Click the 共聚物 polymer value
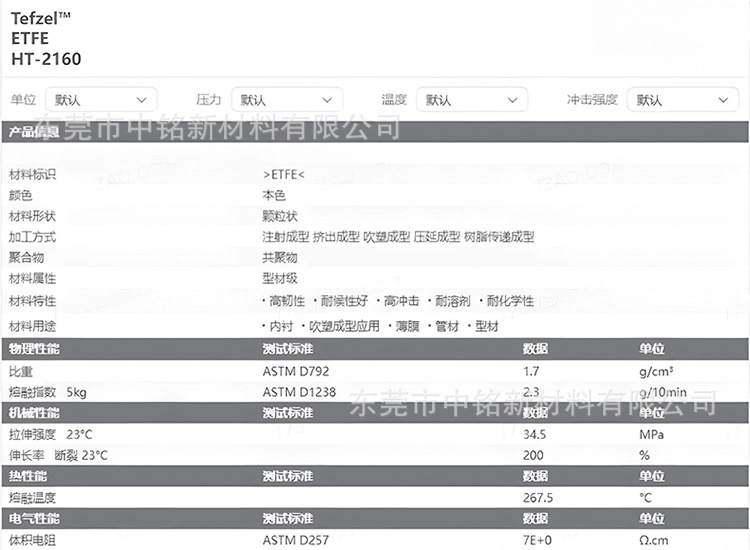 280,258
